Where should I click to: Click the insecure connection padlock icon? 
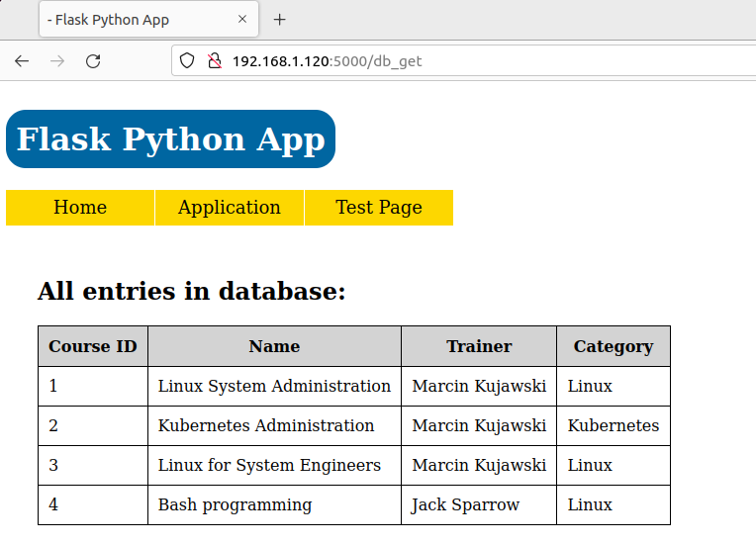tap(213, 61)
